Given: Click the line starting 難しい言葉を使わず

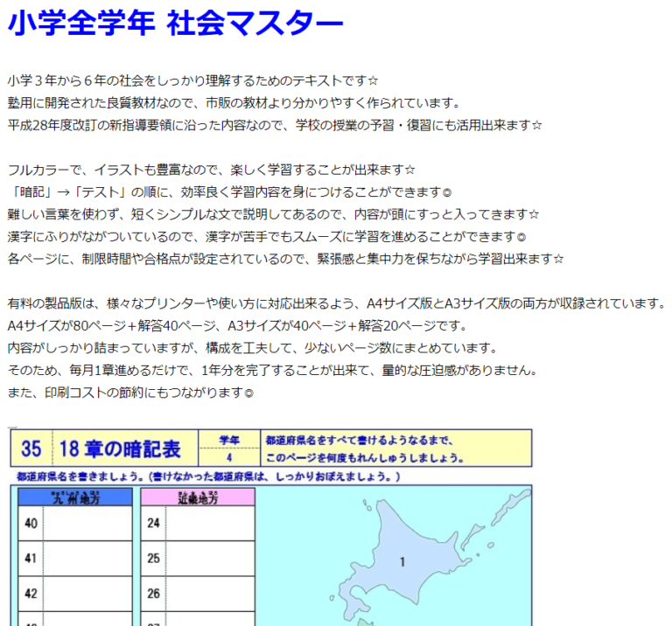Looking at the screenshot, I should click(x=273, y=214).
